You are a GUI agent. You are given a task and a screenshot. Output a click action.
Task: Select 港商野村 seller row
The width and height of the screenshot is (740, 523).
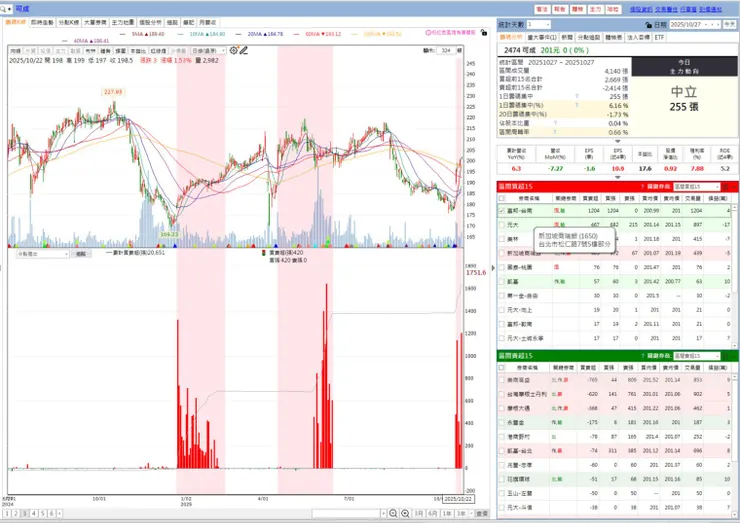[614, 437]
